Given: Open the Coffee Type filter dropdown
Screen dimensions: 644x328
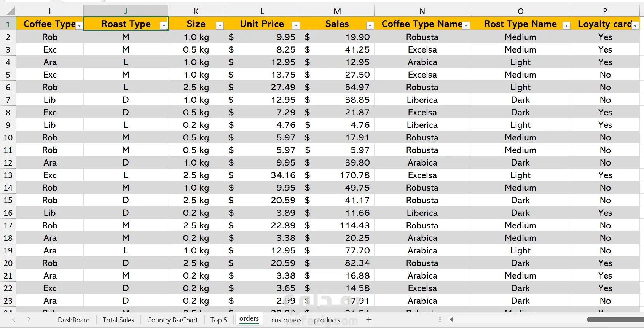Looking at the screenshot, I should pos(79,25).
